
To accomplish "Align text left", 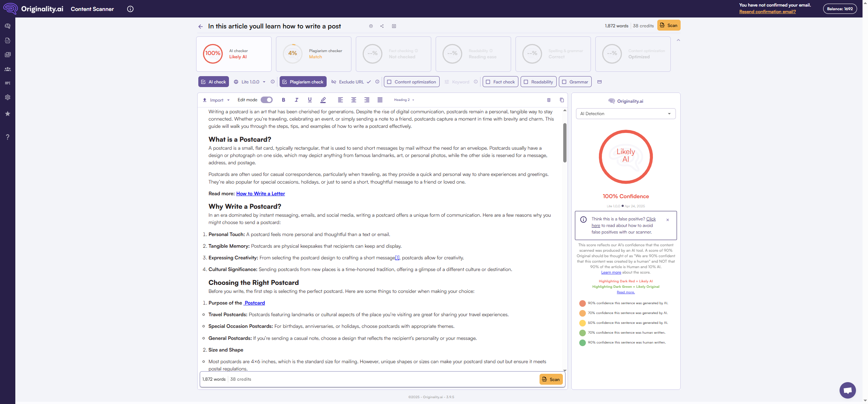I will pyautogui.click(x=340, y=100).
